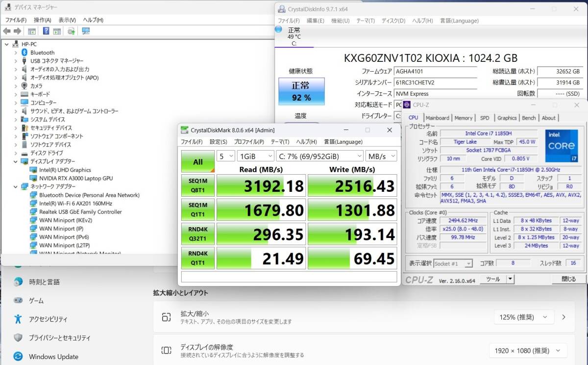
Task: Open アクセシビリティ settings in sidebar
Action: click(x=48, y=319)
